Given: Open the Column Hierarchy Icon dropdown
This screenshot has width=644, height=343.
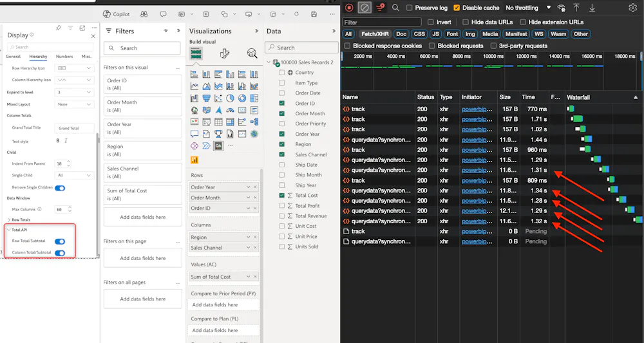Looking at the screenshot, I should tap(74, 80).
